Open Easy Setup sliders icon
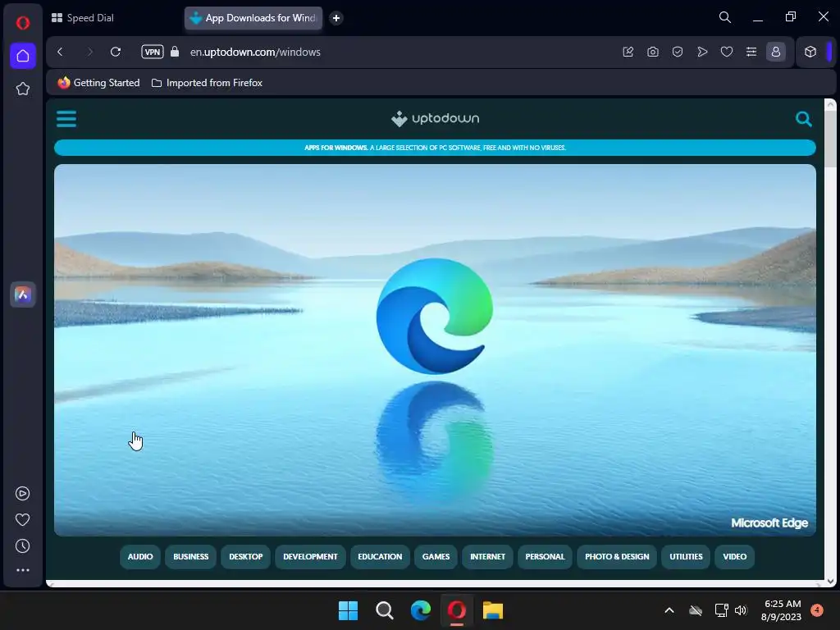The width and height of the screenshot is (840, 630). [751, 52]
